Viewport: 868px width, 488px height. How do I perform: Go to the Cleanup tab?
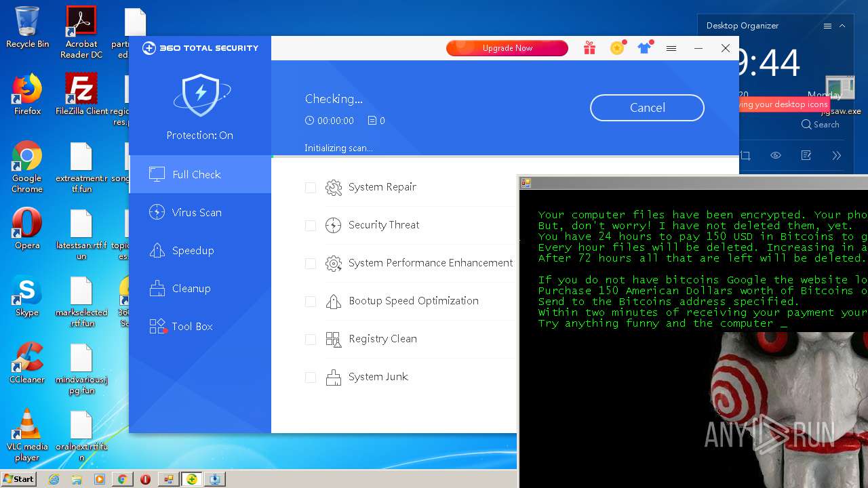[x=200, y=288]
